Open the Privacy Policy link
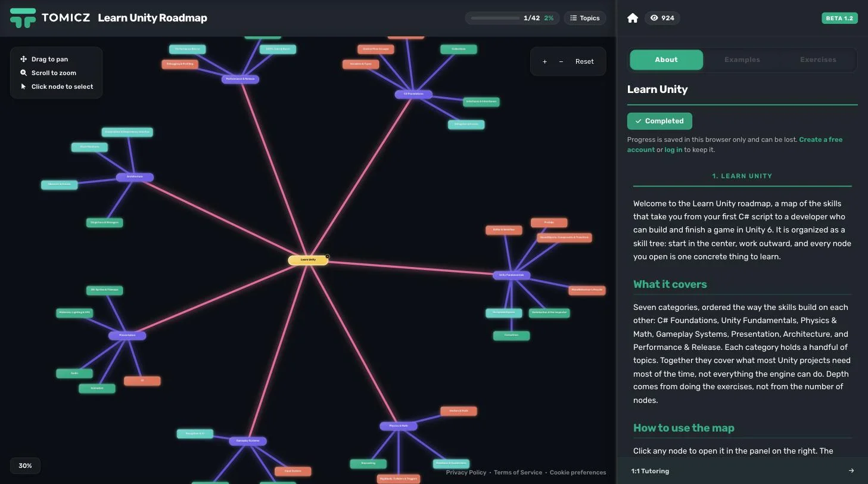This screenshot has height=484, width=868. 466,472
